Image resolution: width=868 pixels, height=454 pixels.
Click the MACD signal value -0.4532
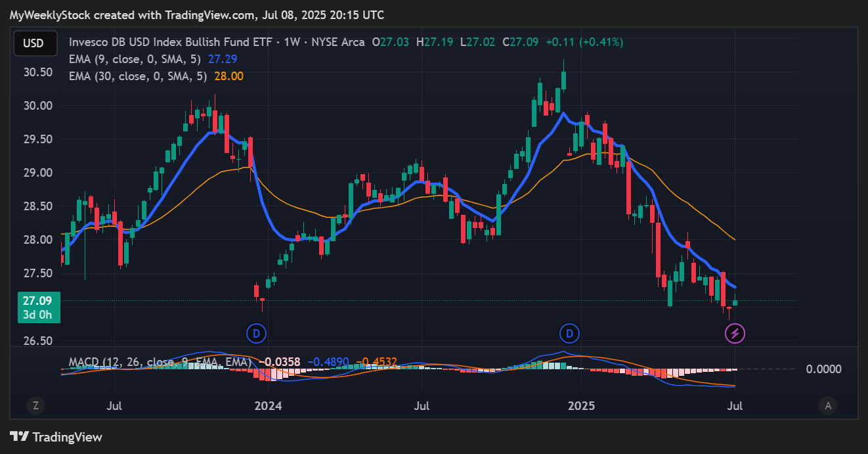[x=376, y=362]
